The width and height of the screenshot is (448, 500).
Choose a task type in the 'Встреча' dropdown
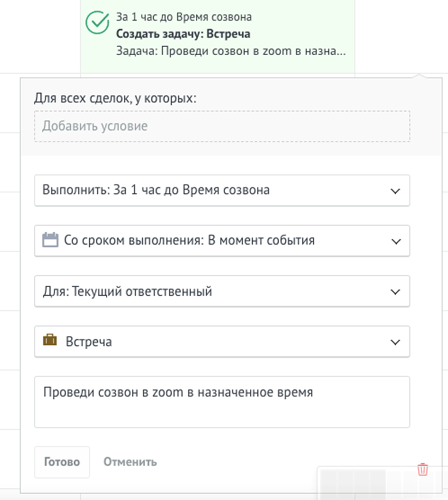pyautogui.click(x=222, y=342)
